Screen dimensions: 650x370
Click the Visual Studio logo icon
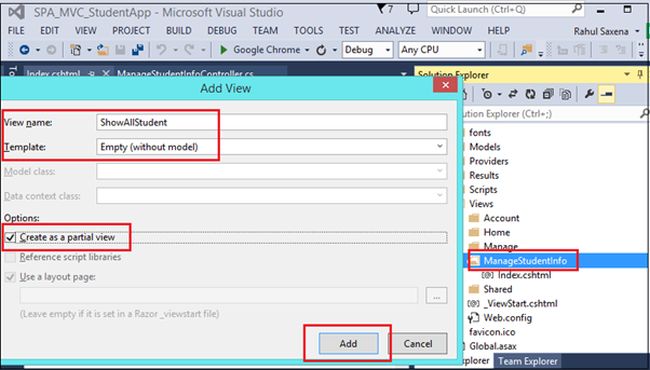[x=16, y=12]
